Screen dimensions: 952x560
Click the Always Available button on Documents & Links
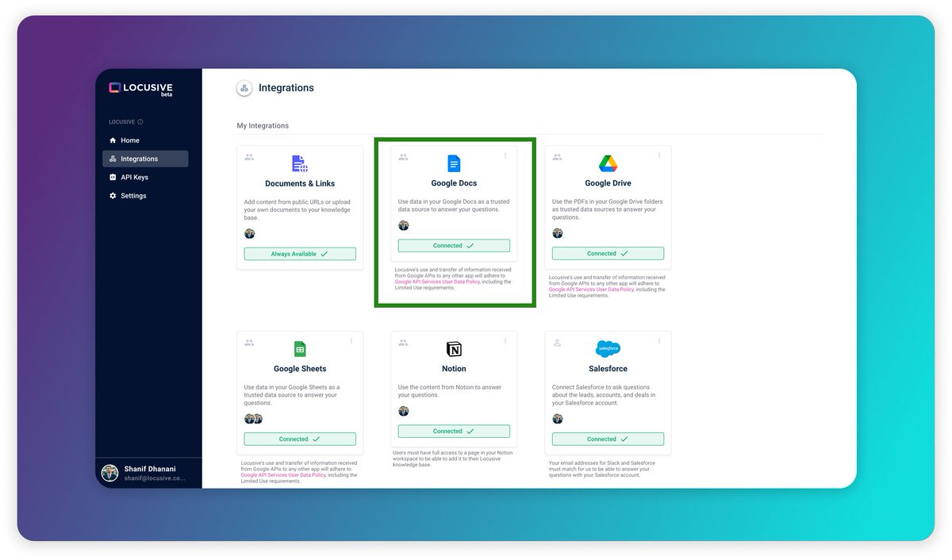click(x=300, y=254)
